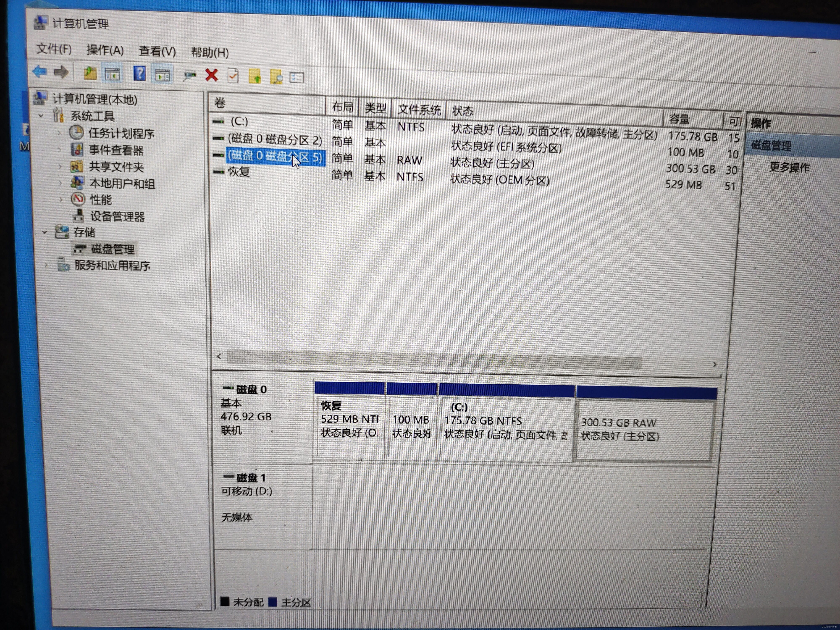Expand the 服务和应用程序 node

pyautogui.click(x=46, y=265)
